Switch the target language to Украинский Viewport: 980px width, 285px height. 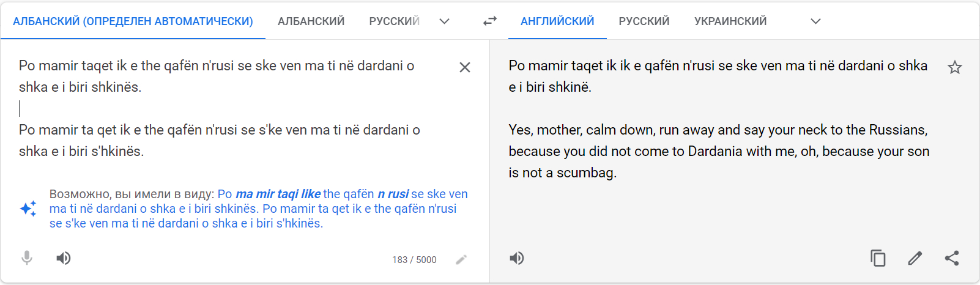730,21
